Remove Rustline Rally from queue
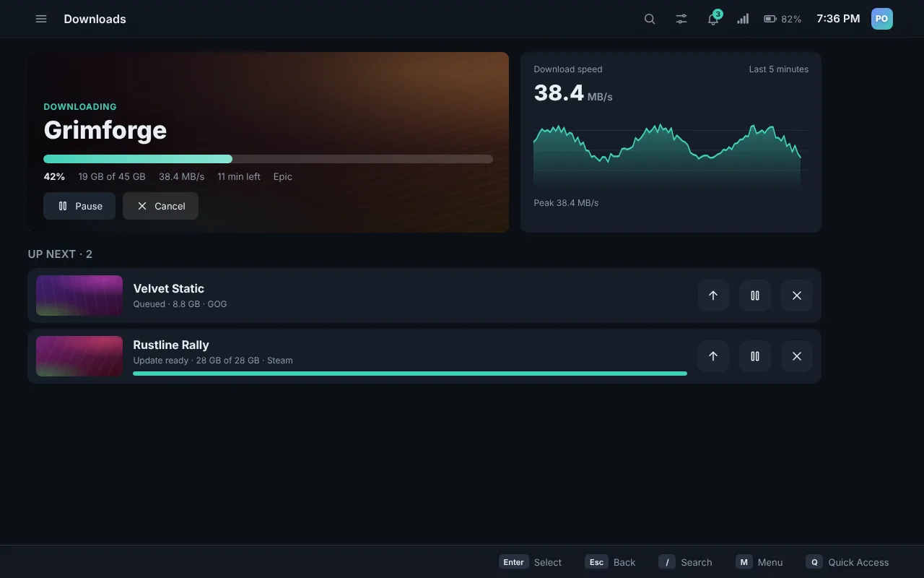Image resolution: width=924 pixels, height=578 pixels. coord(797,356)
